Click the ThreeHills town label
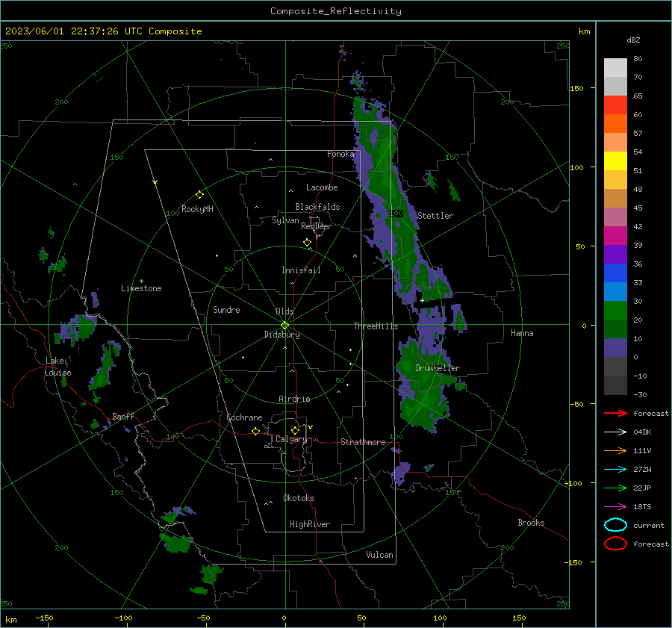 coord(376,326)
